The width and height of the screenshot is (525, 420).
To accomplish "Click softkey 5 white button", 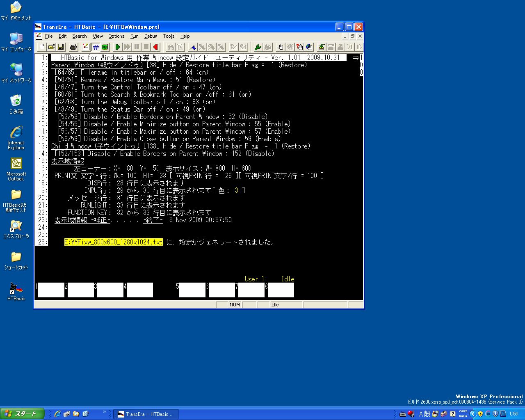I will pos(192,290).
